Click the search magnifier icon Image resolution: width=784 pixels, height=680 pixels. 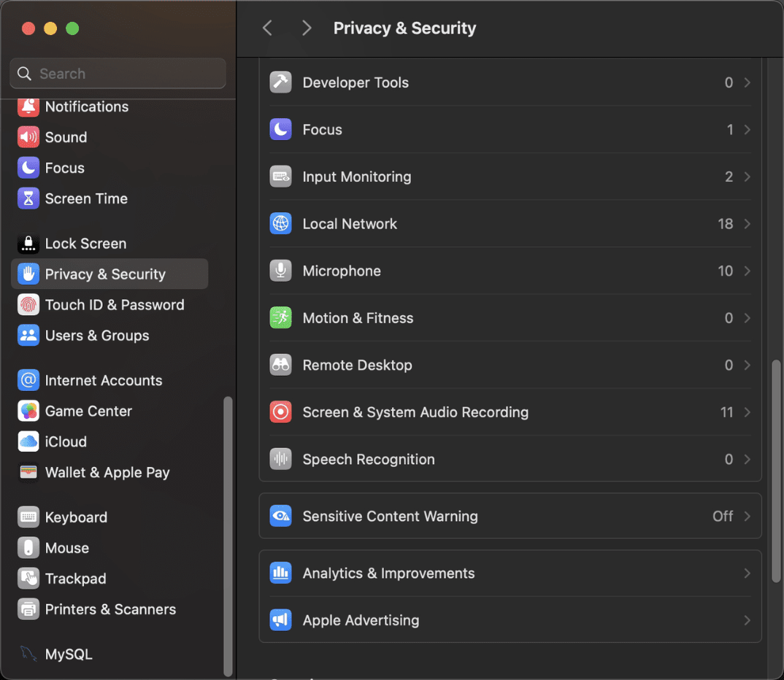coord(24,74)
